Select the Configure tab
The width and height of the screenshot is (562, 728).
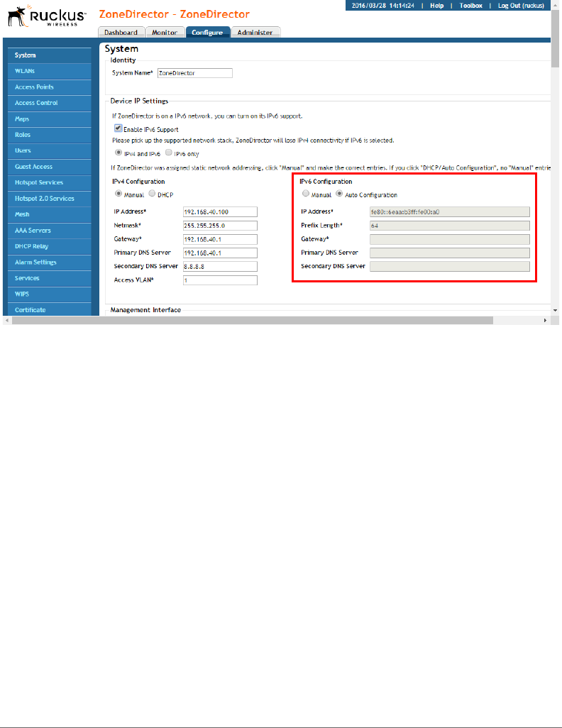click(208, 32)
